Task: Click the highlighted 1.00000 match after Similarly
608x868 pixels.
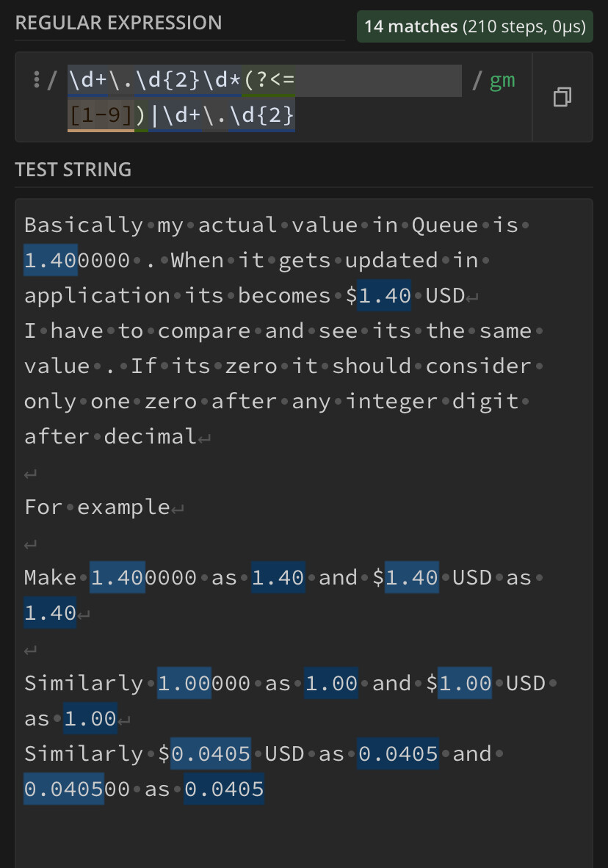Action: coord(184,683)
